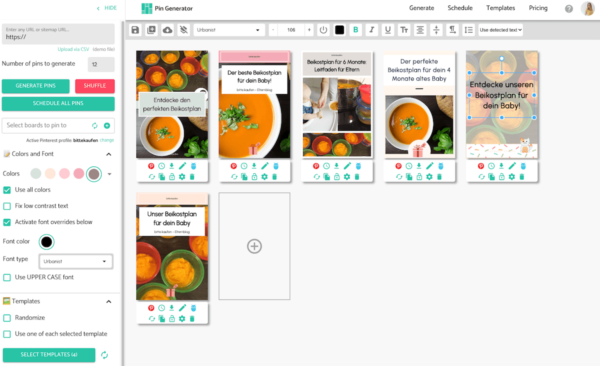Click the number of pins input field

tap(101, 64)
